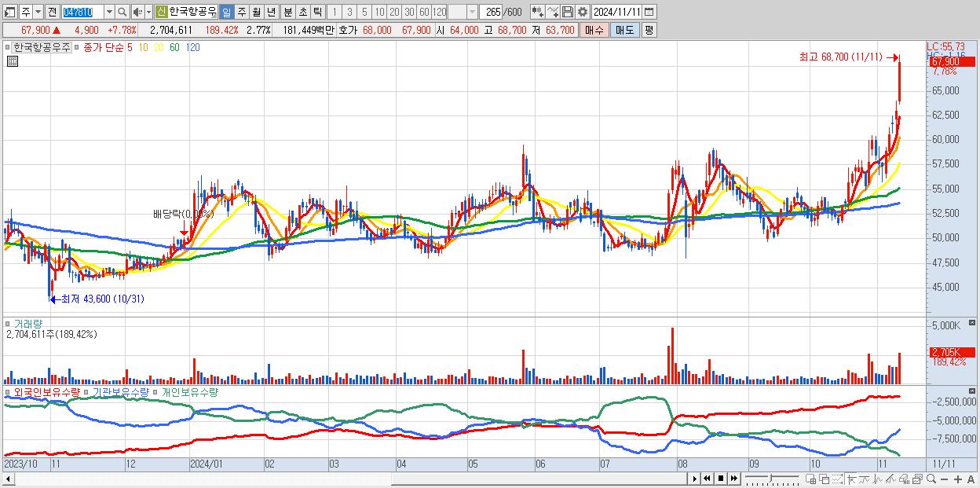Image resolution: width=980 pixels, height=488 pixels.
Task: Select the 3 interval button
Action: 349,12
